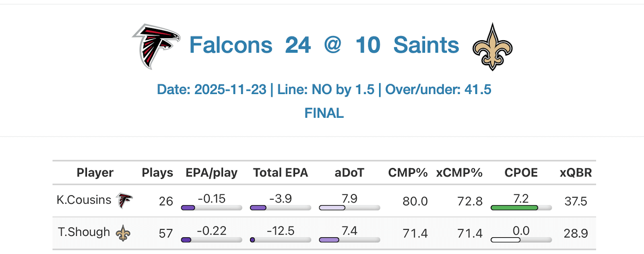Screen dimensions: 644x254
Task: Click the aDoT column header
Action: (349, 173)
